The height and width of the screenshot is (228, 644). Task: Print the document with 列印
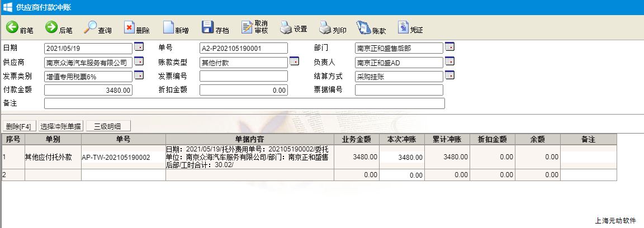click(x=325, y=27)
